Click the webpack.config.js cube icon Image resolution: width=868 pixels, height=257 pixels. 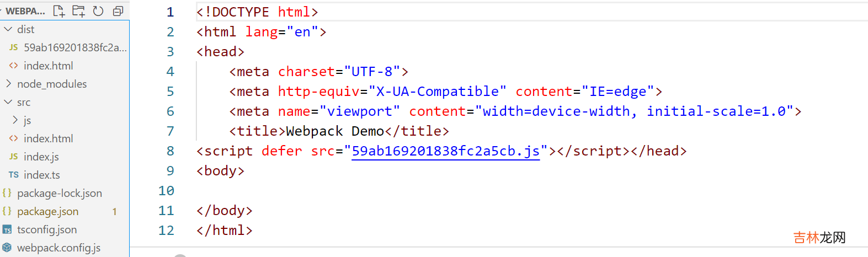(7, 248)
